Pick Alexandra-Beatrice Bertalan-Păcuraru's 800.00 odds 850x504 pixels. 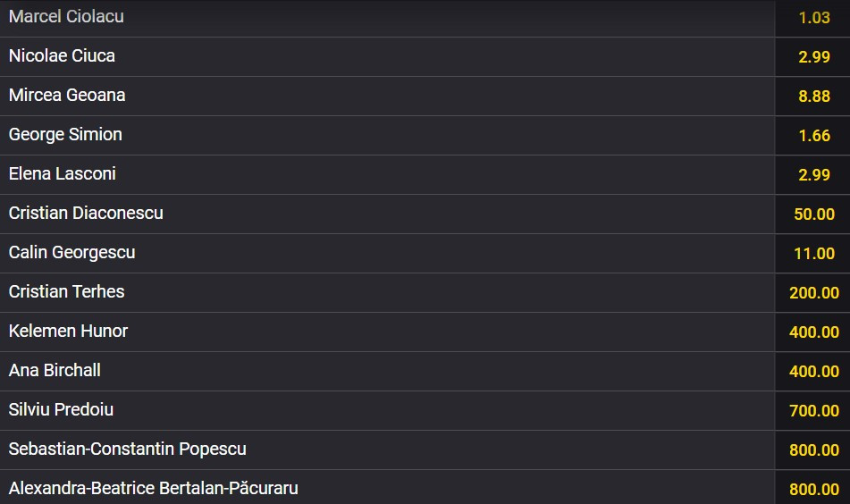(813, 490)
